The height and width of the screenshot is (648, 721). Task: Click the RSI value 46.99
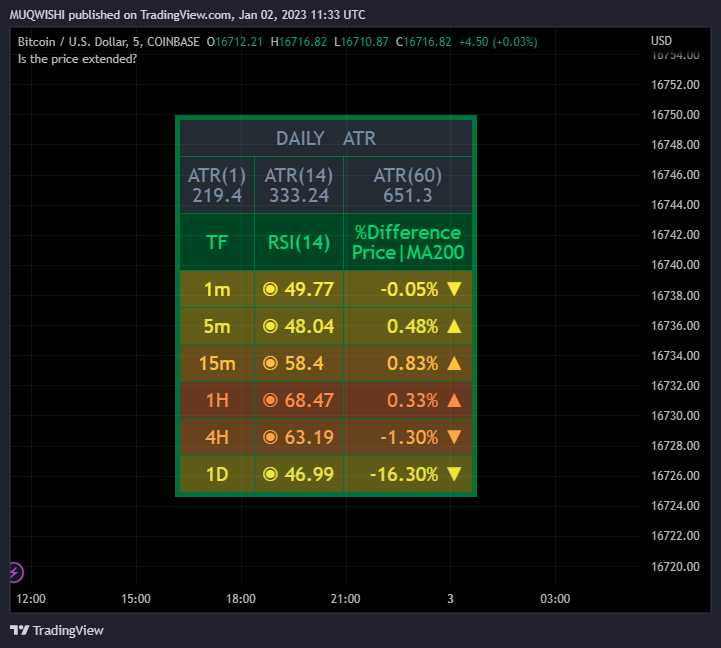coord(309,474)
